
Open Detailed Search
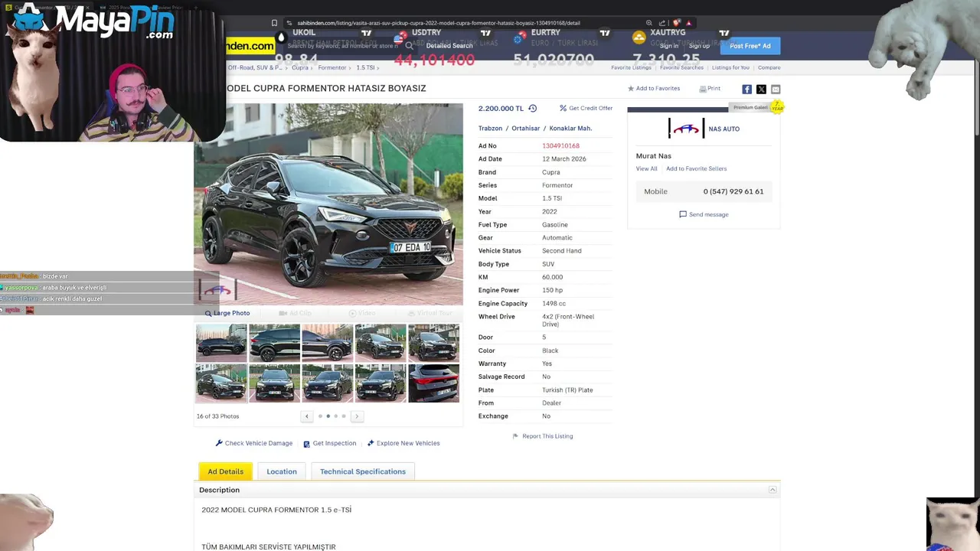(449, 46)
